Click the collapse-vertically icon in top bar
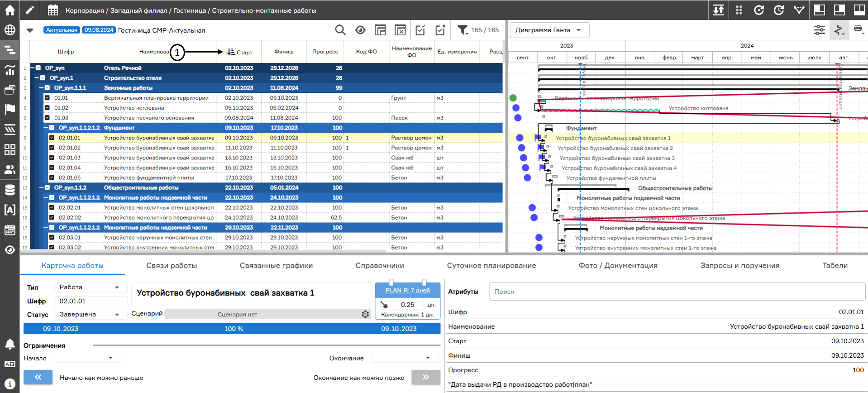The image size is (868, 393). point(719,10)
